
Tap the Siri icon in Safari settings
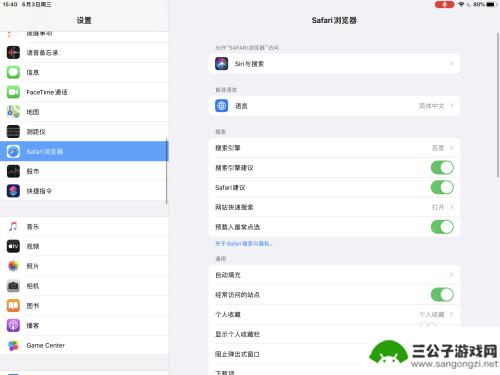tap(222, 64)
